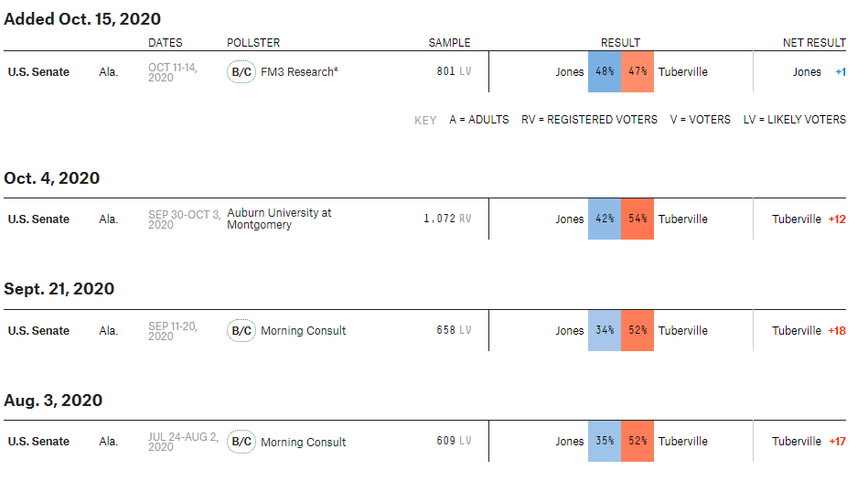868x481 pixels.
Task: Click the B/C grade badge beside FM3 Research
Action: (x=241, y=72)
